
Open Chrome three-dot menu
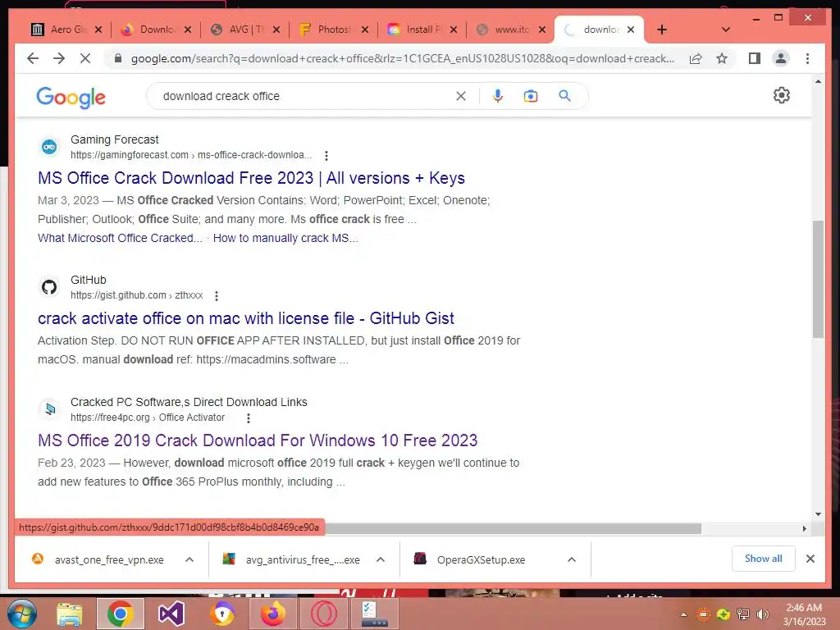click(807, 58)
